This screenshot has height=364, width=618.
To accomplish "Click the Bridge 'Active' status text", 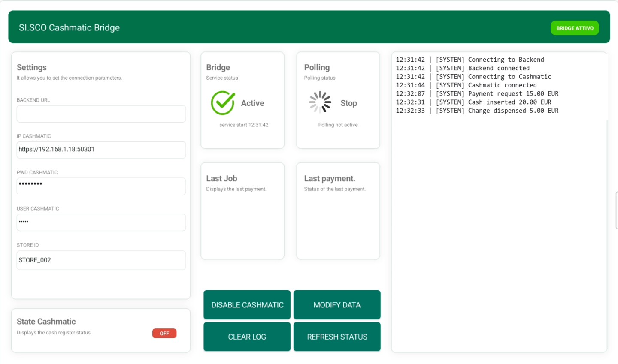I will [252, 103].
